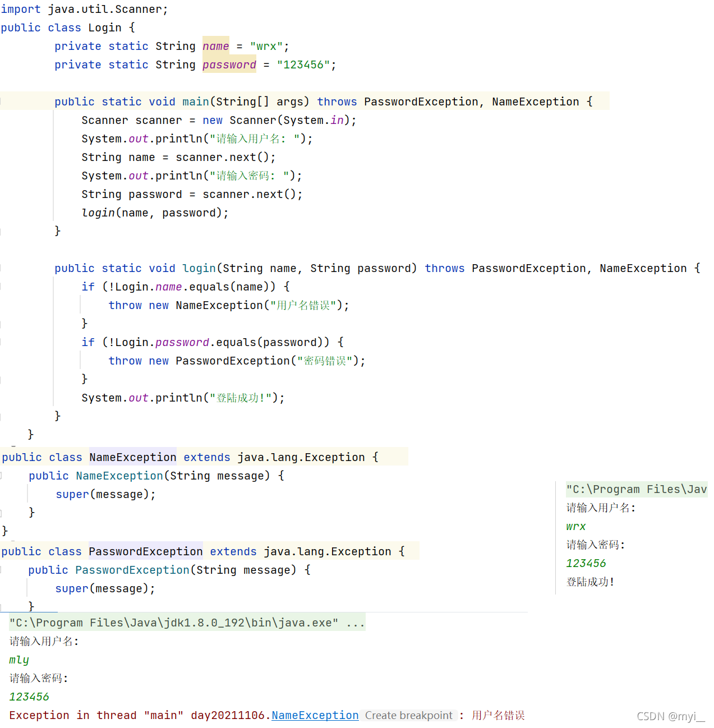Click the 'if (!Login.name.equals(name))' line
The image size is (714, 728).
click(x=186, y=287)
